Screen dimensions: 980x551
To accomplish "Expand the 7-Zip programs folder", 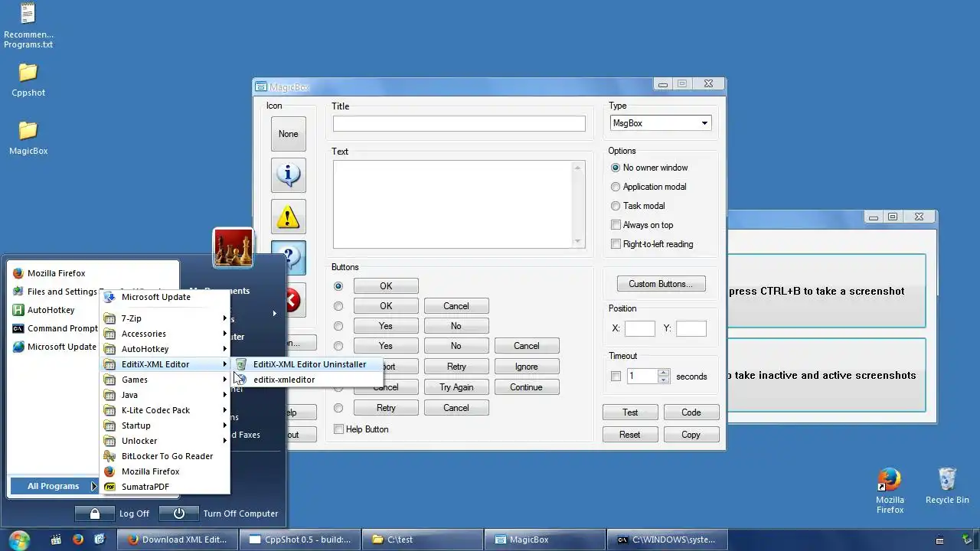I will 165,318.
